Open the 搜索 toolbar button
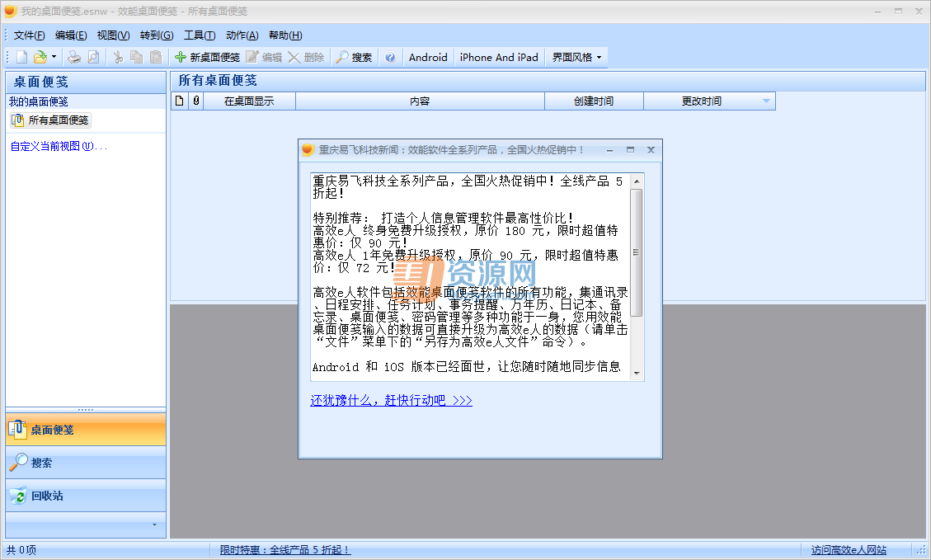The image size is (931, 560). coord(354,57)
